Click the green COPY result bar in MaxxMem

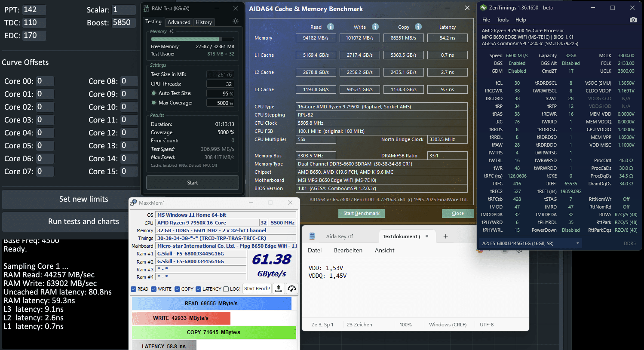(214, 332)
